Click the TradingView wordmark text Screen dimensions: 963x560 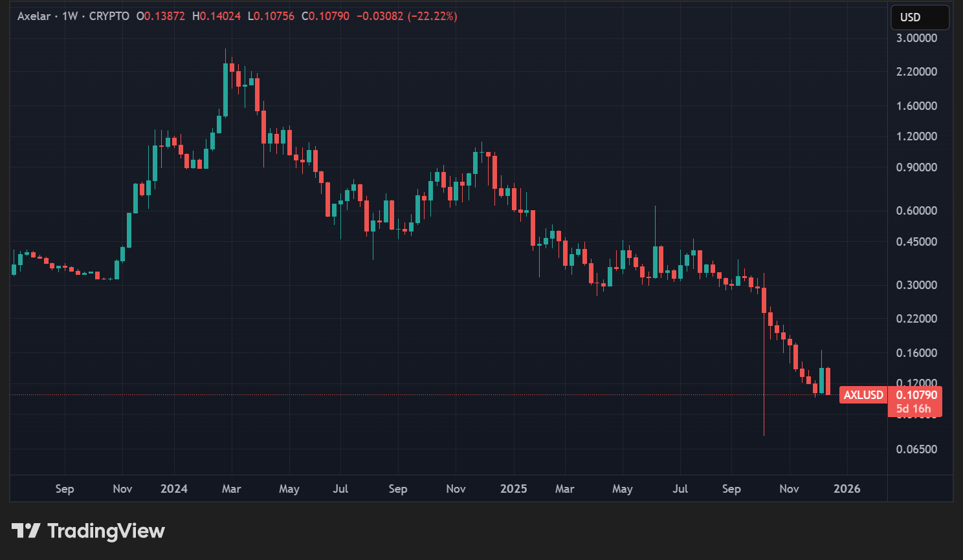click(106, 531)
